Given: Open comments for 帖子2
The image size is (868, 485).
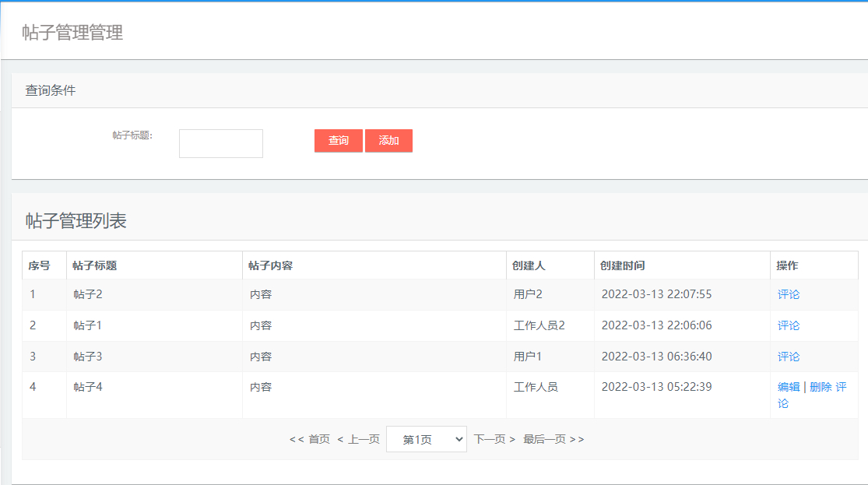Looking at the screenshot, I should (789, 294).
